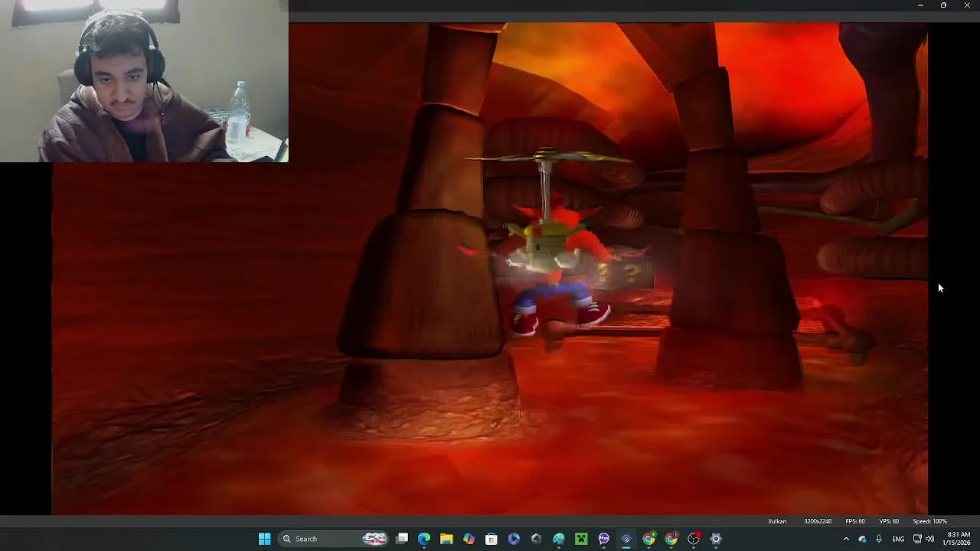Open the Unity Hub taskbar icon

point(536,539)
